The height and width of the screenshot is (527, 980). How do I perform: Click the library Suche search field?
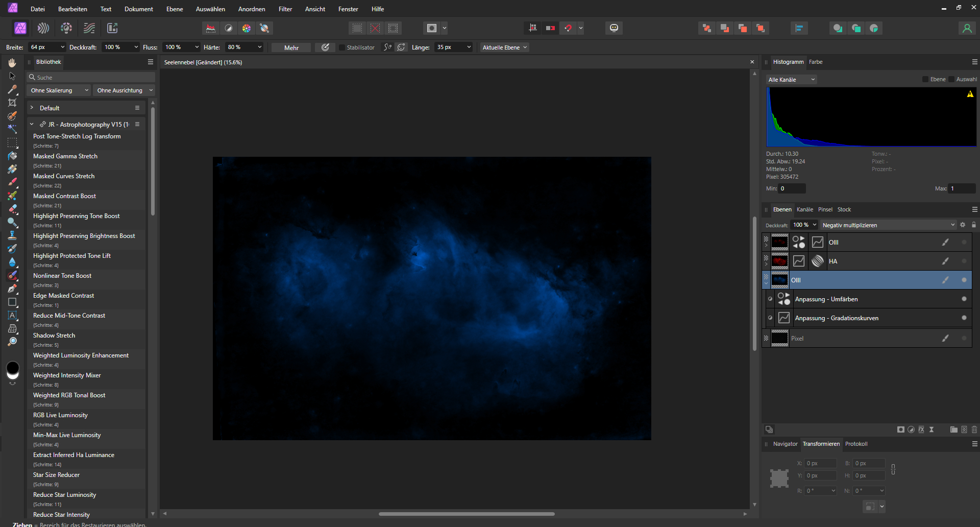point(91,77)
